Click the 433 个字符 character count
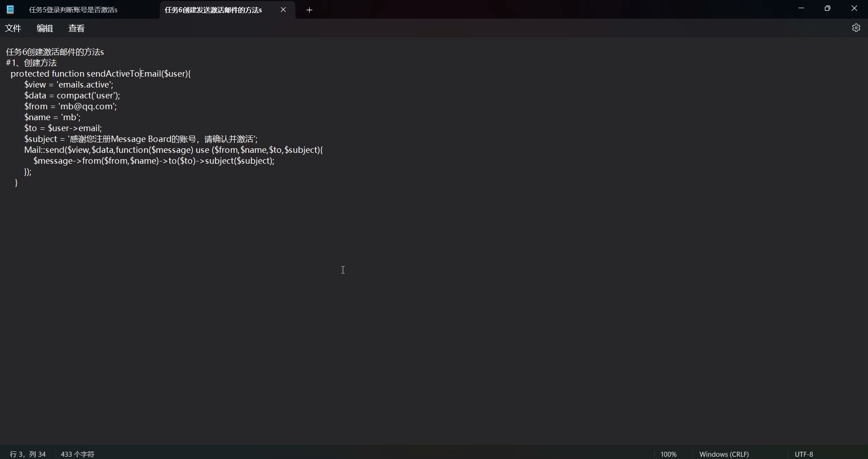 [x=77, y=454]
